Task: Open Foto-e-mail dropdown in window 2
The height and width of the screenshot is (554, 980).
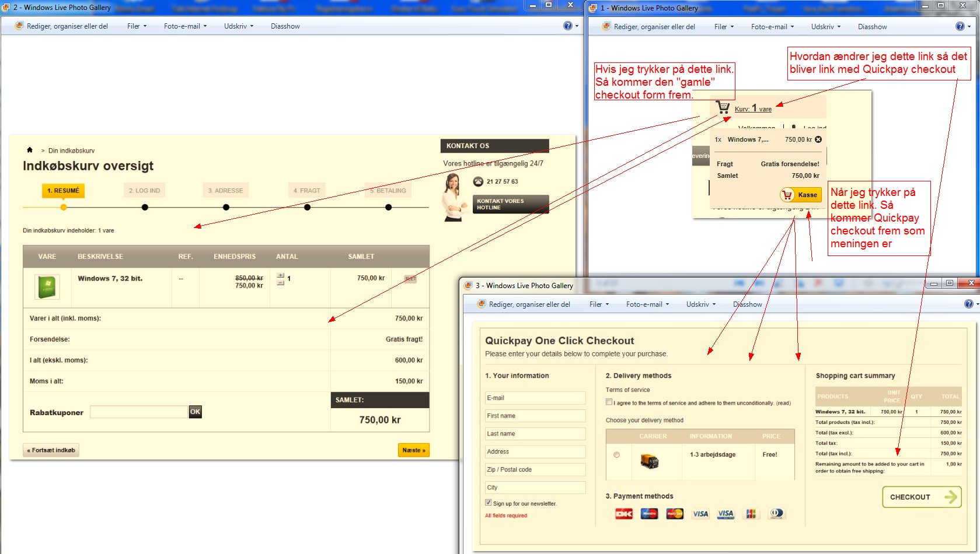Action: (x=186, y=26)
